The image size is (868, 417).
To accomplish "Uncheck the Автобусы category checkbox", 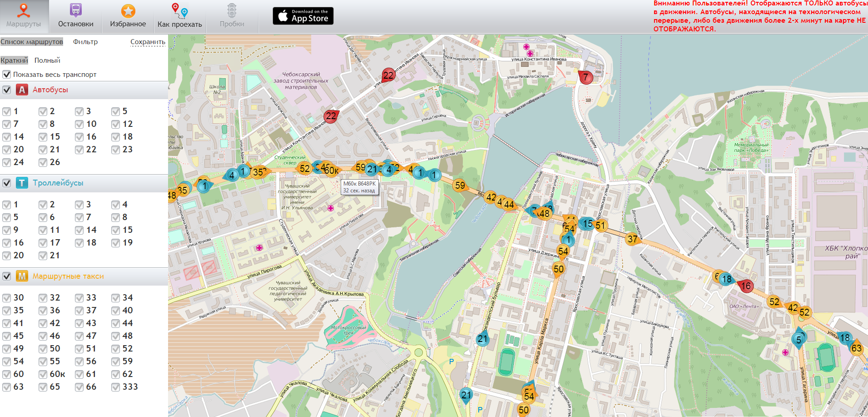I will coord(7,90).
